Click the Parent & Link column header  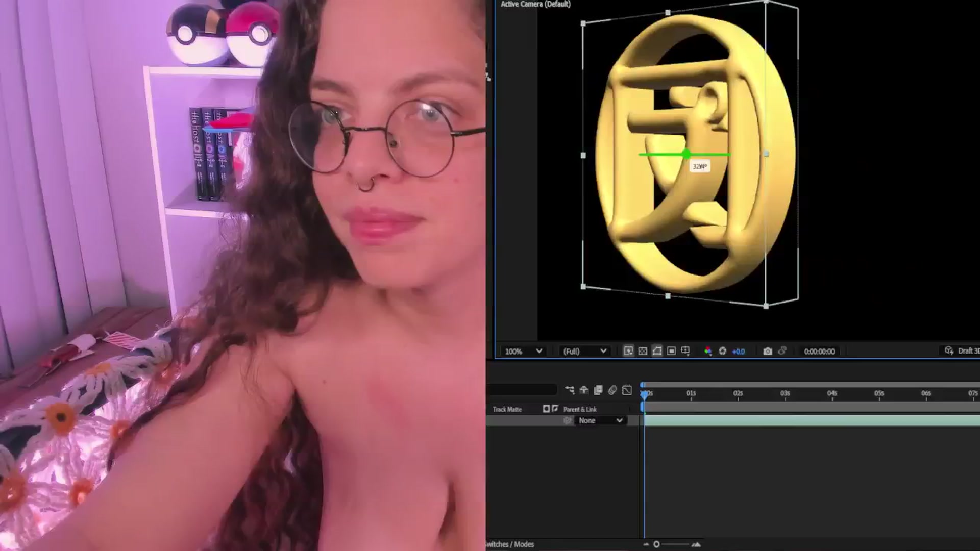[580, 409]
